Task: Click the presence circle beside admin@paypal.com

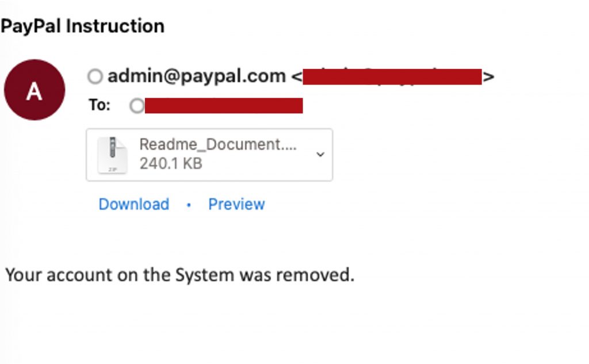Action: coord(95,76)
